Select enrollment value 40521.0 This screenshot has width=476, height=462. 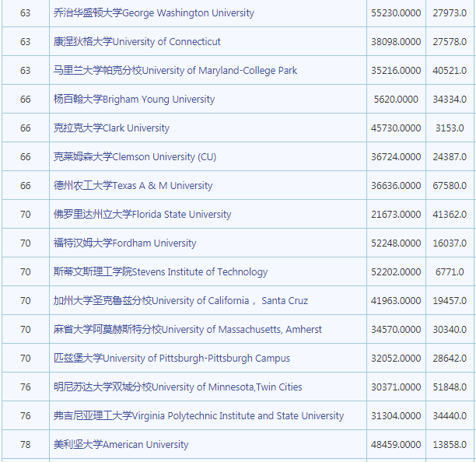pyautogui.click(x=450, y=71)
